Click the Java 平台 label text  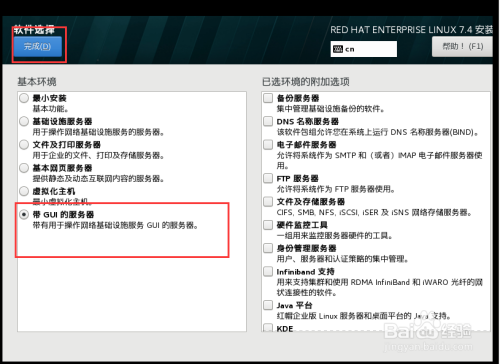[294, 305]
